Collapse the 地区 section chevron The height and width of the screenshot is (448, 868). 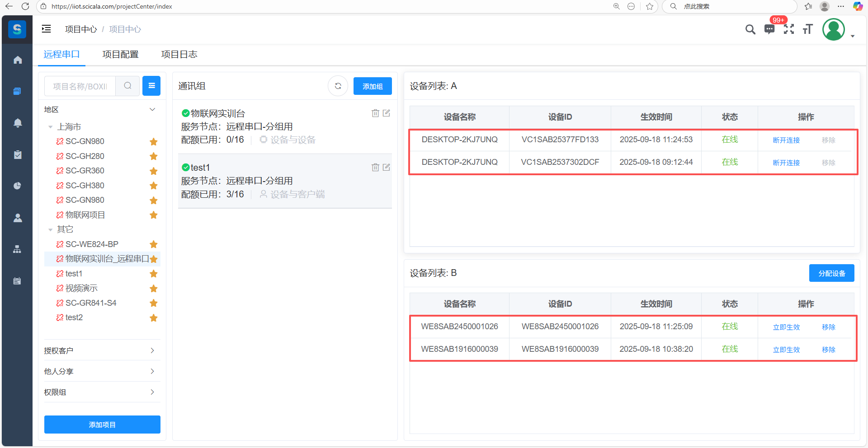(152, 110)
